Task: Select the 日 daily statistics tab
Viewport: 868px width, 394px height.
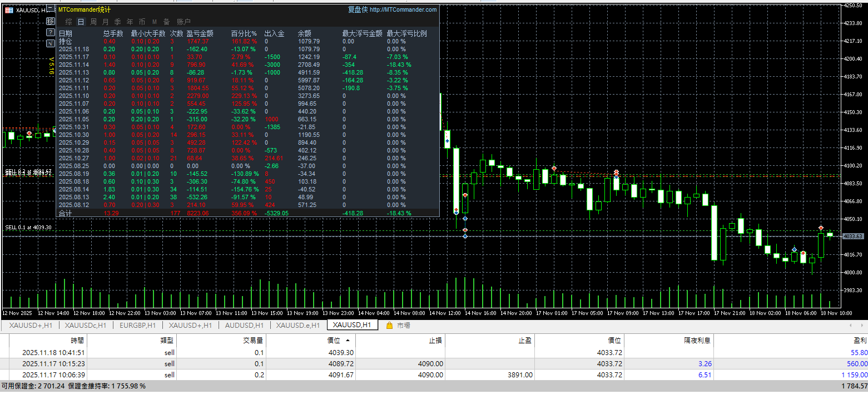Action: pos(81,22)
